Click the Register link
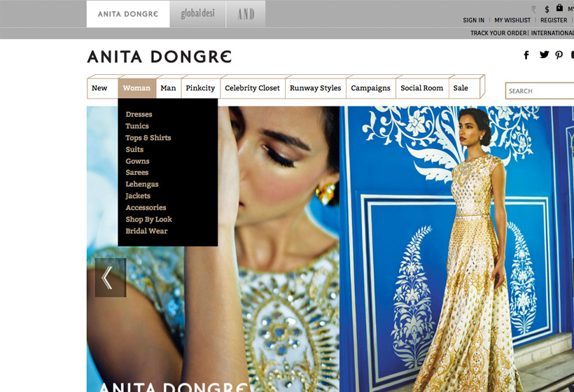Image resolution: width=574 pixels, height=392 pixels. [x=554, y=20]
